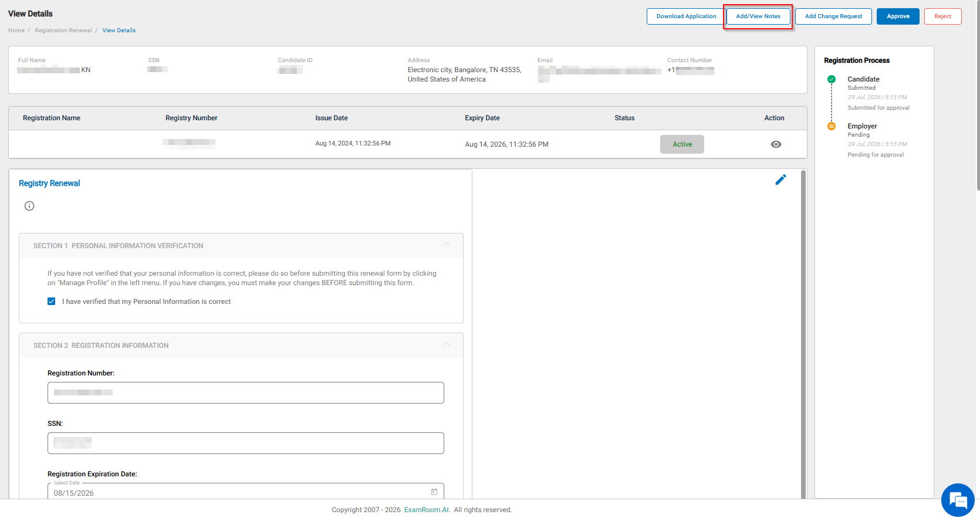Click the 'Registry Renewal' heading

49,183
